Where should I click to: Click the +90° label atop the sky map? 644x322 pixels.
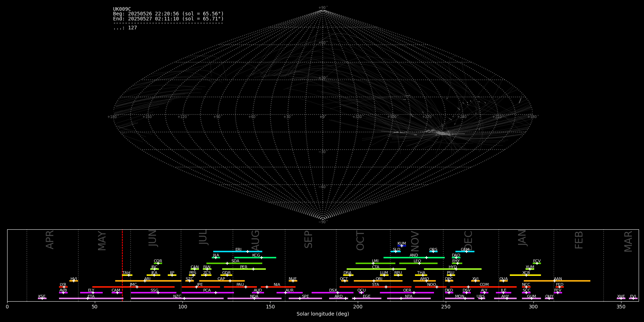(x=323, y=8)
